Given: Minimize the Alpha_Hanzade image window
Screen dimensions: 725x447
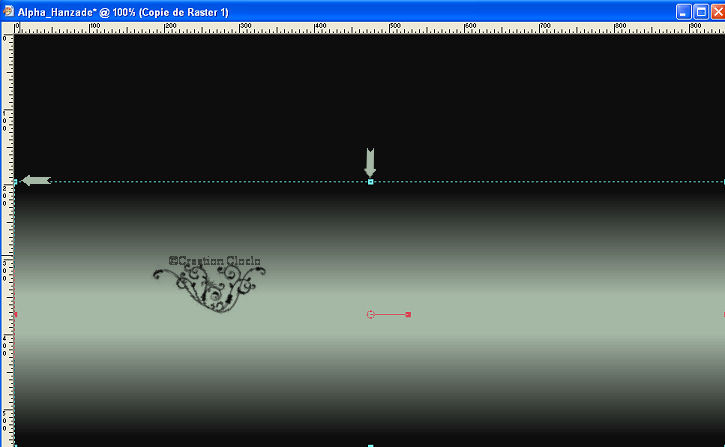Looking at the screenshot, I should click(x=684, y=11).
